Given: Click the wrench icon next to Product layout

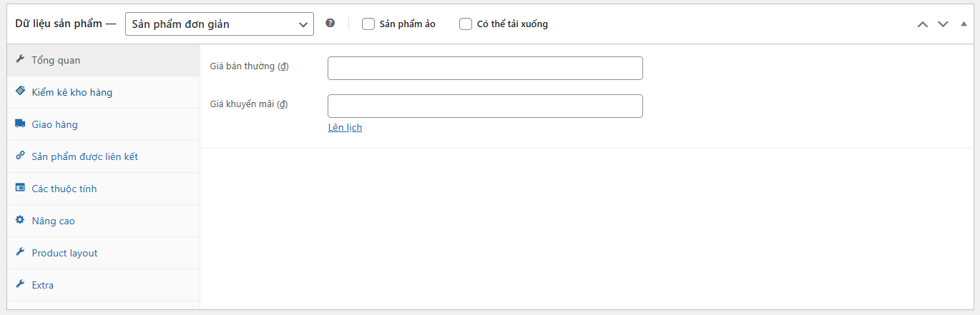Looking at the screenshot, I should tap(20, 252).
